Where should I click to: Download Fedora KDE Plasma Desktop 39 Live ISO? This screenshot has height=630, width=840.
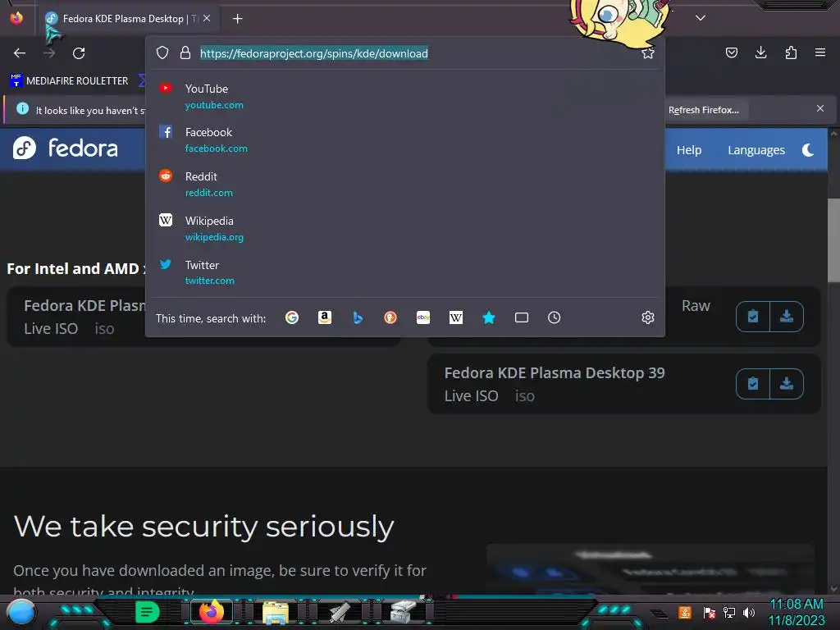(x=787, y=384)
